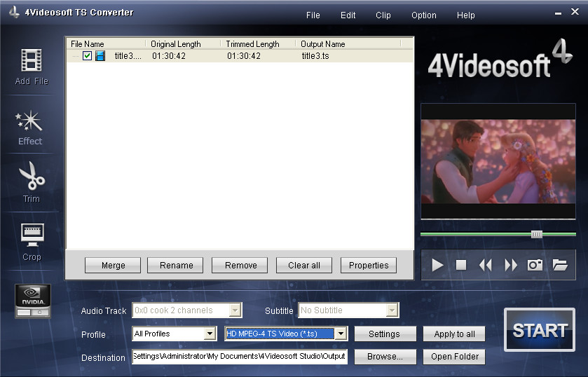This screenshot has width=588, height=377.
Task: Click the Remove button
Action: pyautogui.click(x=240, y=265)
